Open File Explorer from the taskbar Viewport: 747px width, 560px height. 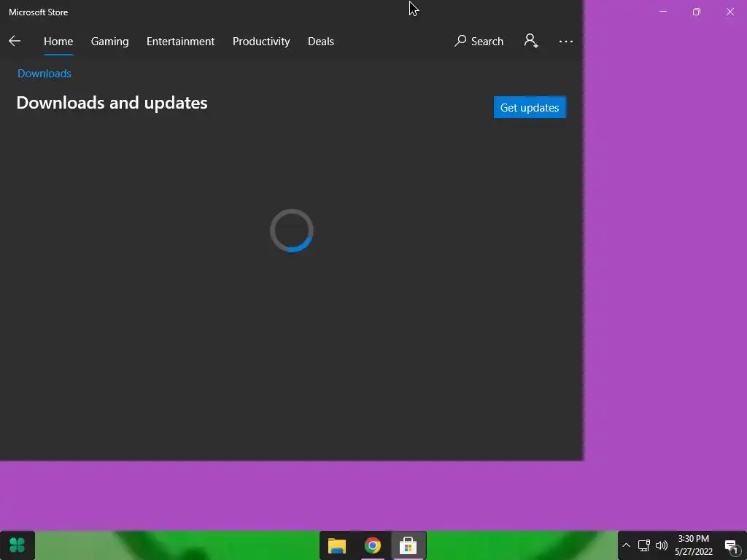point(337,545)
